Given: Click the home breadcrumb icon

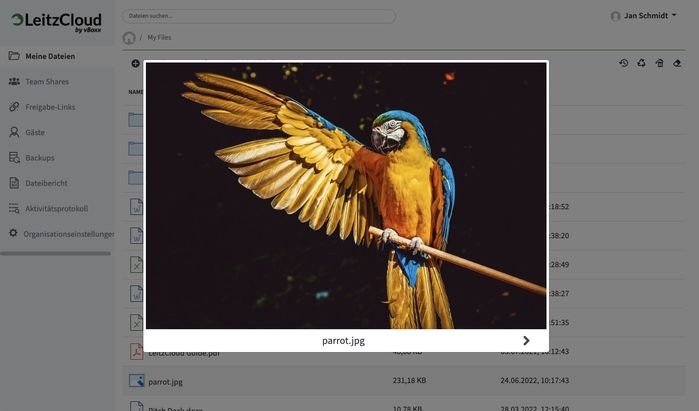Looking at the screenshot, I should tap(129, 38).
